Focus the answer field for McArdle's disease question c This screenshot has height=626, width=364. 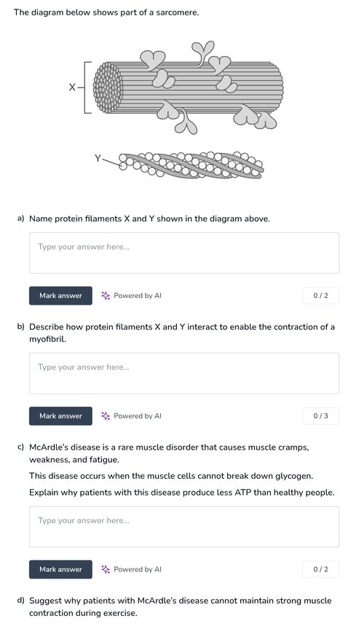[x=184, y=527]
